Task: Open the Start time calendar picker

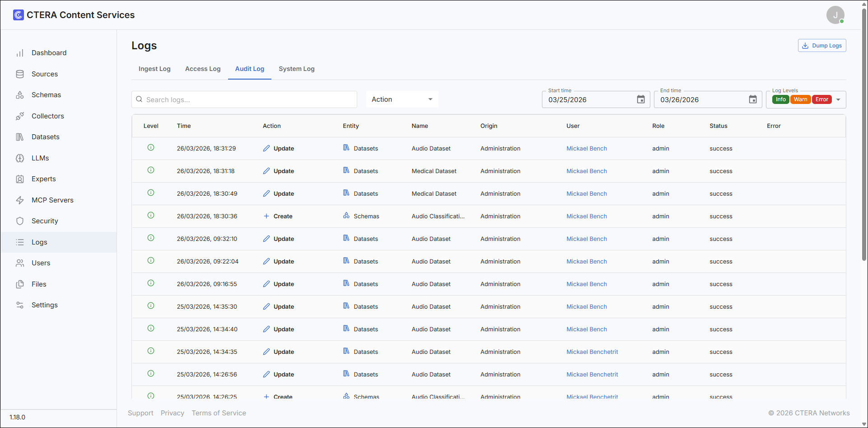Action: pos(641,99)
